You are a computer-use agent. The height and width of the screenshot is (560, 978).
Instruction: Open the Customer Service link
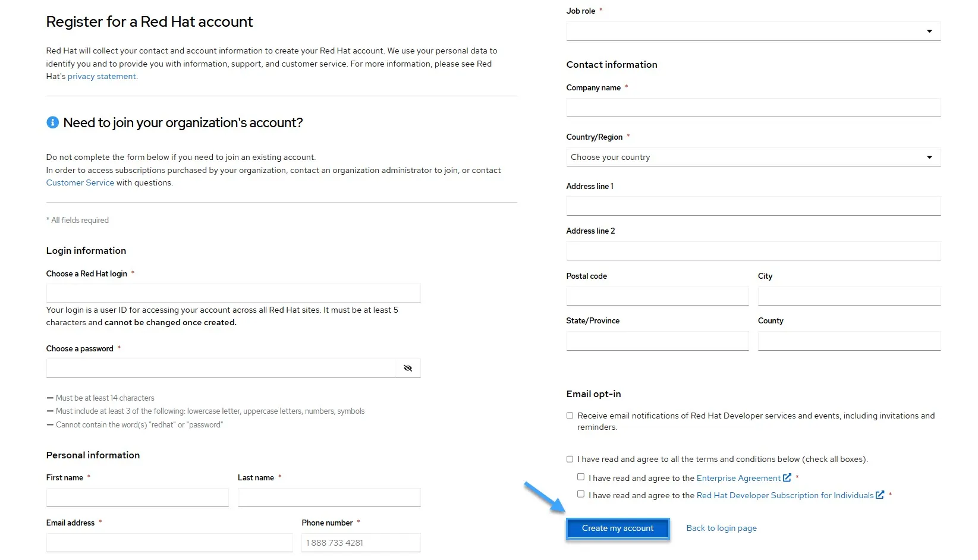click(80, 183)
